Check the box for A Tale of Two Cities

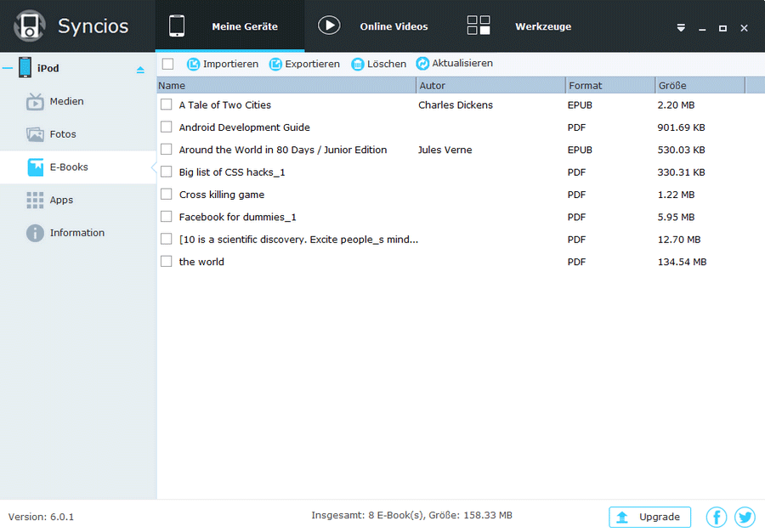[167, 105]
